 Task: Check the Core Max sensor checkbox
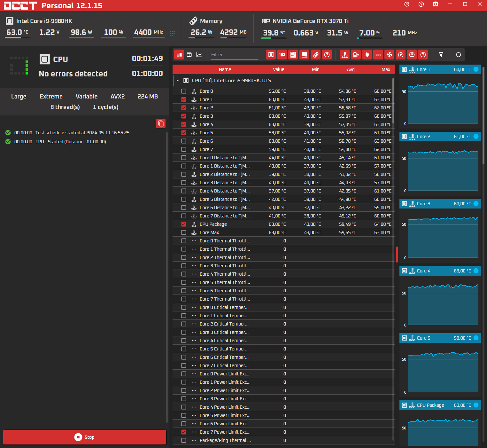[x=184, y=232]
